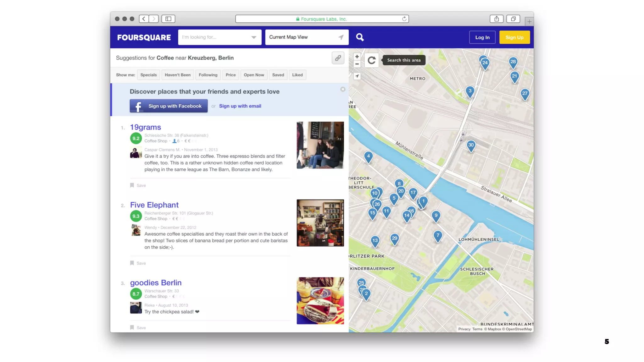
Task: Open the Price filter options
Action: pos(230,75)
